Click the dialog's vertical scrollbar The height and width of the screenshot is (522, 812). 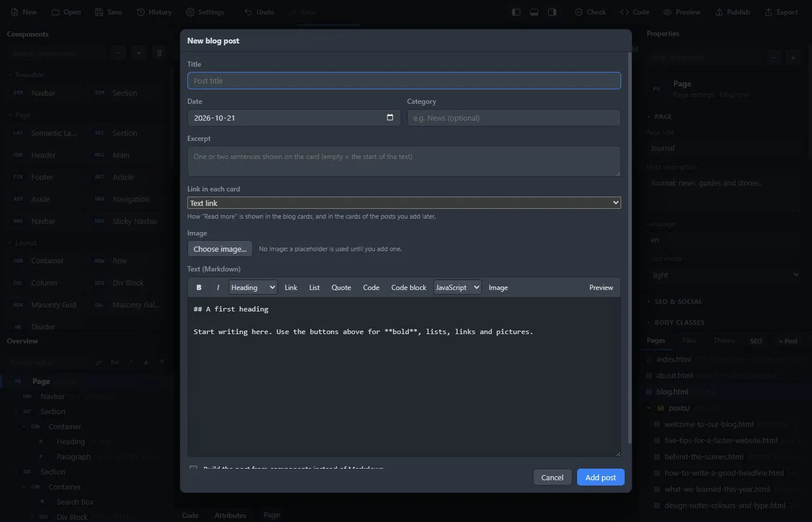pyautogui.click(x=630, y=249)
